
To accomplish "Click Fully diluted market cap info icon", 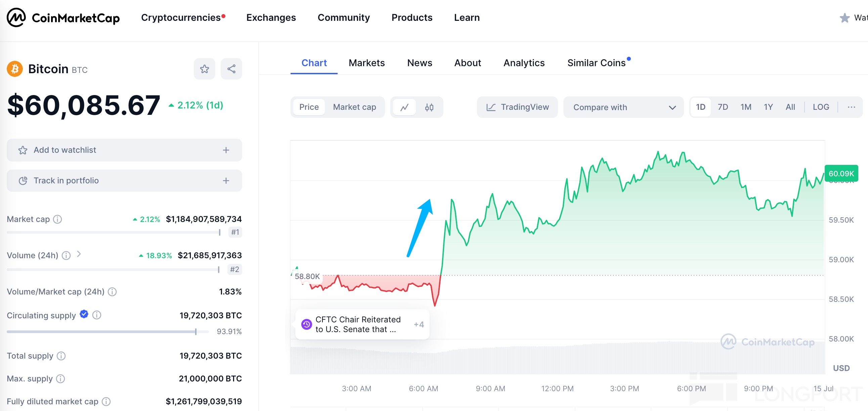I will 106,402.
